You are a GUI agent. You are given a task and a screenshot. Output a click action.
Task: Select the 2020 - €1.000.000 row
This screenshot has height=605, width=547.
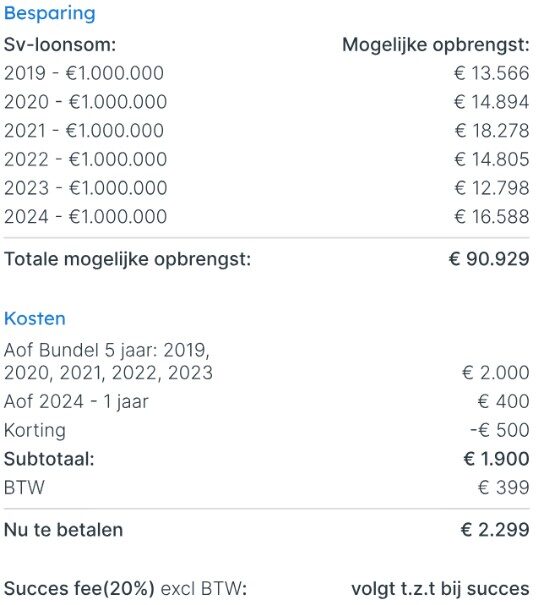[x=267, y=102]
